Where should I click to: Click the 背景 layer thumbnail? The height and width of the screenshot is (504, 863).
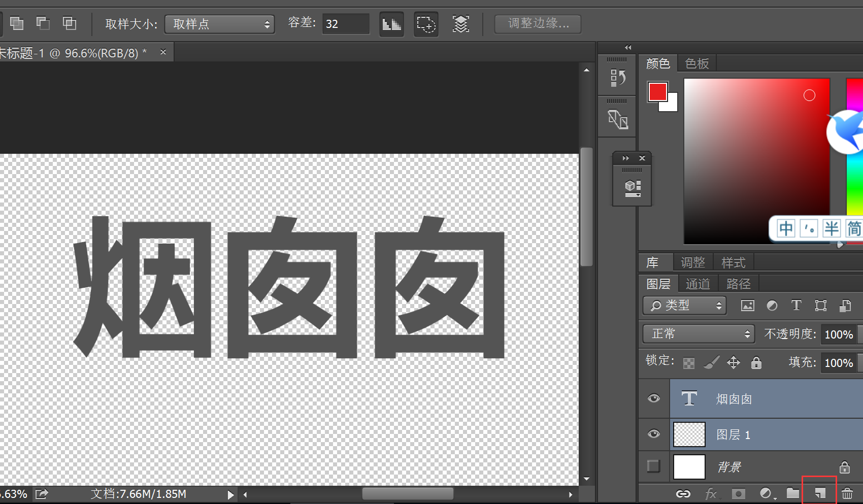[x=689, y=467]
